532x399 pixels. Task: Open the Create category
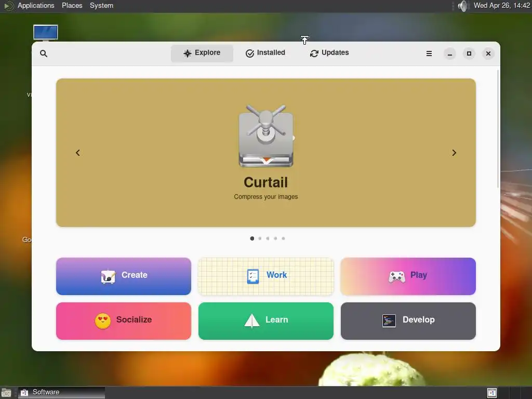click(x=124, y=276)
